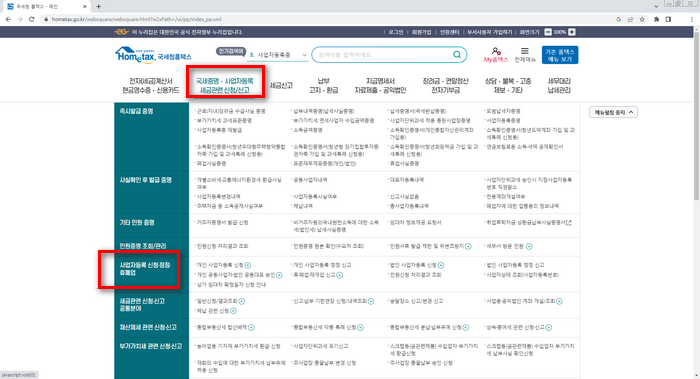
Task: Click Google icon in address bar
Action: point(618,19)
